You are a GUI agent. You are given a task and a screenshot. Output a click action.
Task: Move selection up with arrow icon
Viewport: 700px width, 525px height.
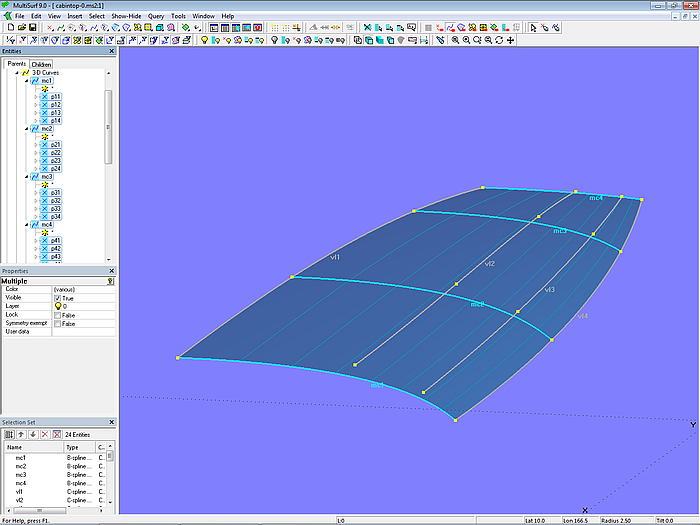(x=20, y=434)
